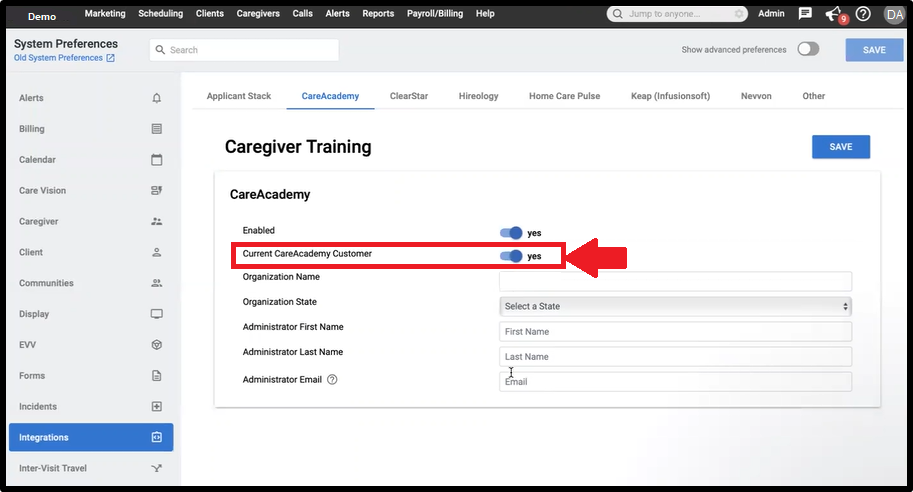
Task: Click the Jump to anyone search field
Action: pyautogui.click(x=677, y=13)
